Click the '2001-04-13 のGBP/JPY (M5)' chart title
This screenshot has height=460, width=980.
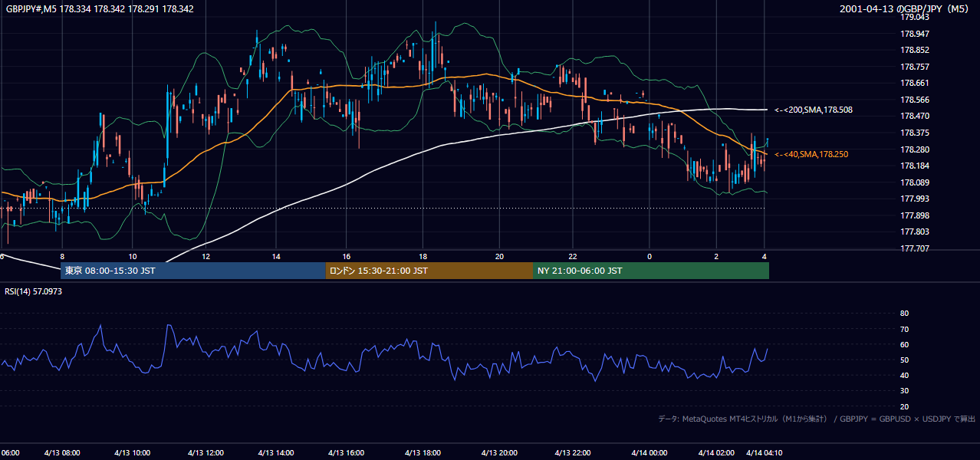tap(906, 8)
